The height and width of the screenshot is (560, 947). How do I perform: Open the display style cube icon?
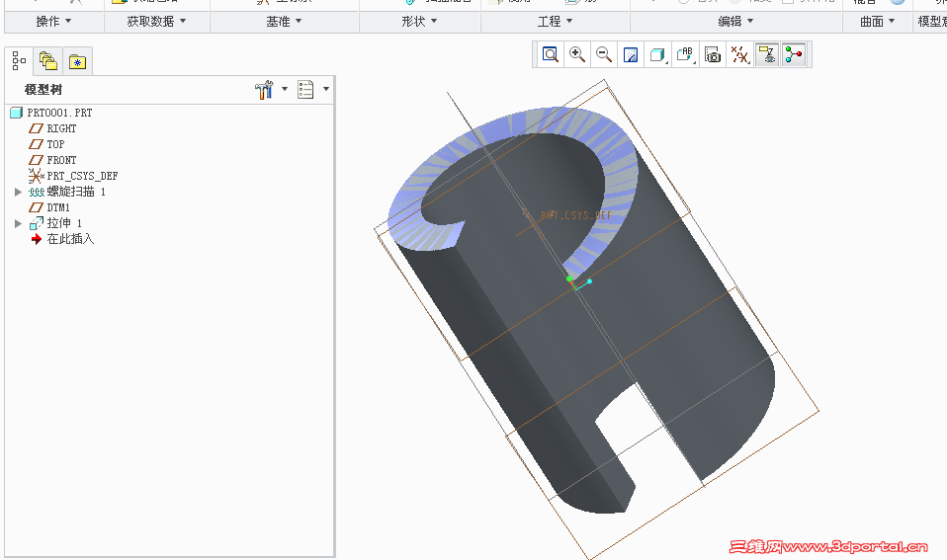point(657,55)
